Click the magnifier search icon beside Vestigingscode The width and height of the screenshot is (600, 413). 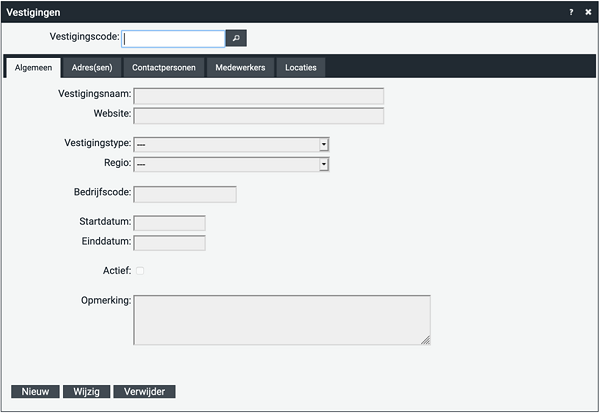point(236,38)
